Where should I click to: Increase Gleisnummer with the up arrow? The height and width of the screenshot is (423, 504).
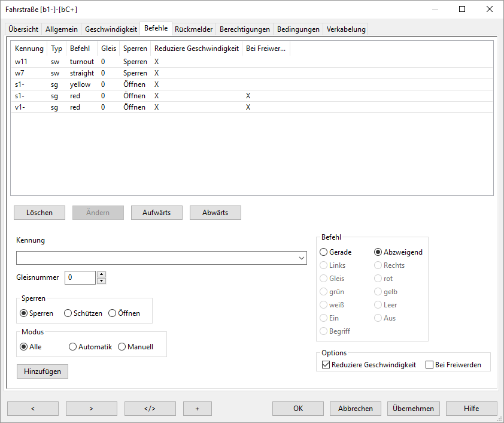pyautogui.click(x=101, y=274)
